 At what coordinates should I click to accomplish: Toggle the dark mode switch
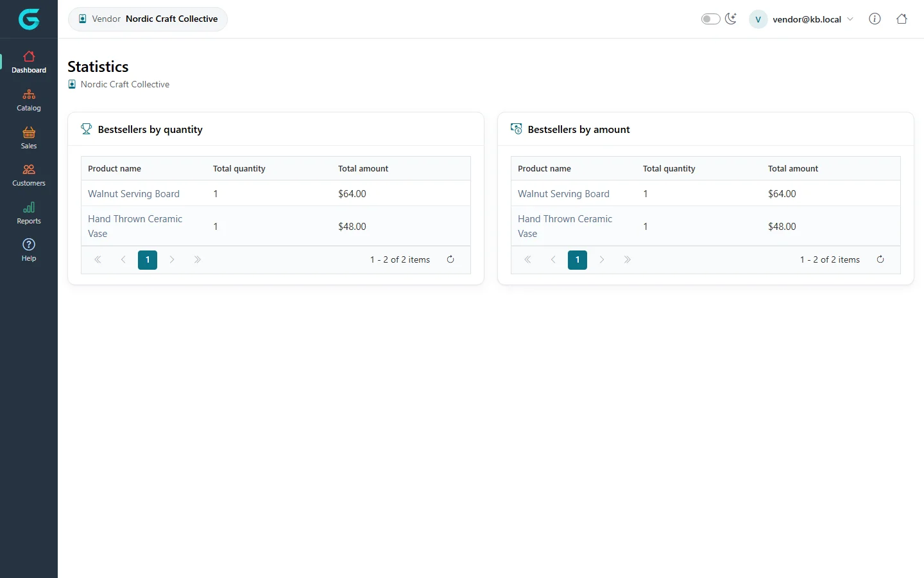click(710, 19)
